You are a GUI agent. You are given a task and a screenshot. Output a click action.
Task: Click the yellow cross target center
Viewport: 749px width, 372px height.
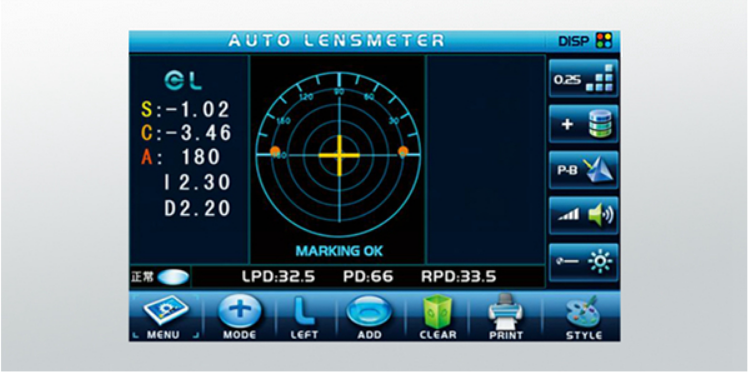(339, 155)
